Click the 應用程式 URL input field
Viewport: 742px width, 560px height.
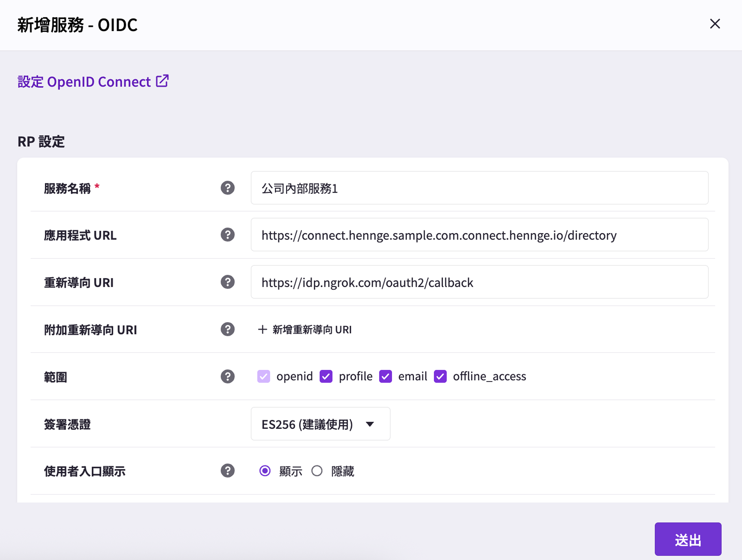[x=479, y=235]
